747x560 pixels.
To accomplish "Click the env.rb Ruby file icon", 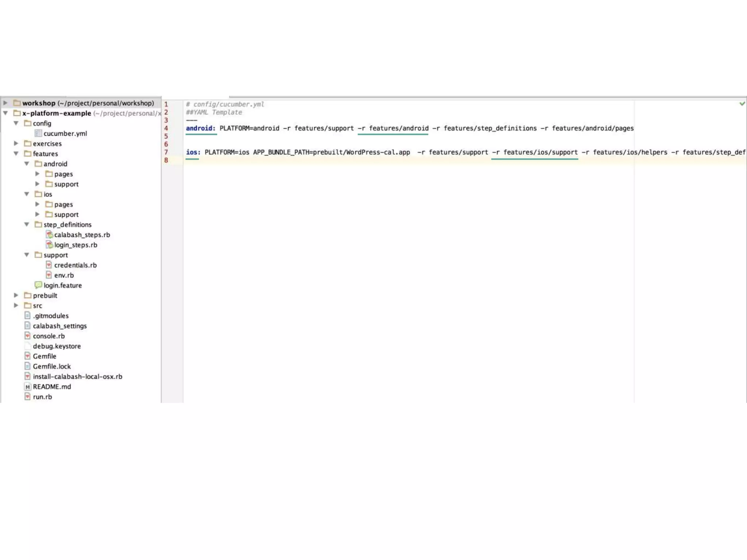I will pos(49,275).
